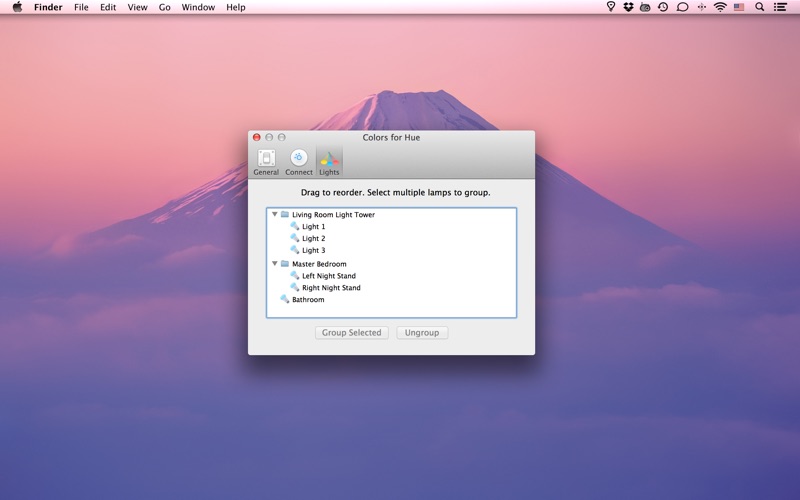Click the Living Room Light Tower folder icon
The image size is (800, 500).
[x=285, y=214]
